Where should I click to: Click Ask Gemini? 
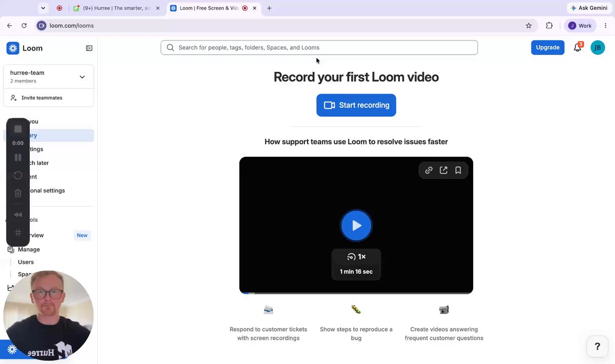pos(589,8)
